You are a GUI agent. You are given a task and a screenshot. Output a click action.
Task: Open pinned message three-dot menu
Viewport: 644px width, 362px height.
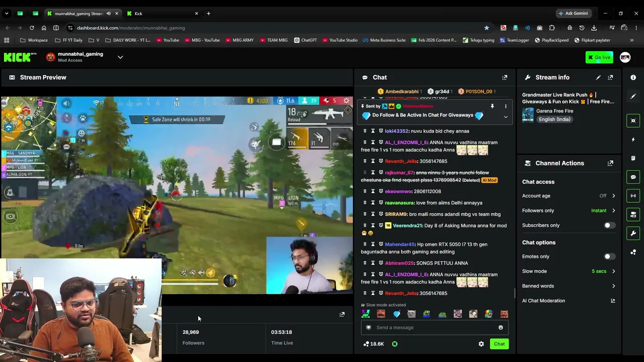point(506,107)
